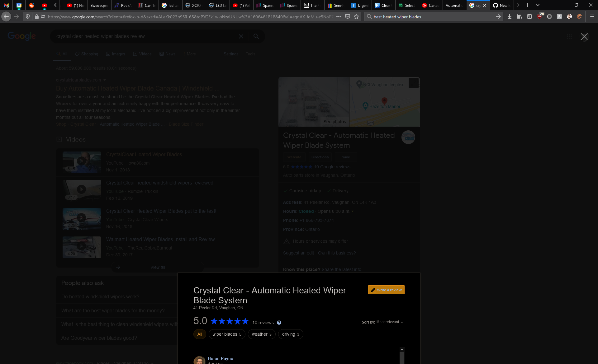Switch to the GitHub New Issue tab
Screen dimensions: 598x364
pos(501,5)
